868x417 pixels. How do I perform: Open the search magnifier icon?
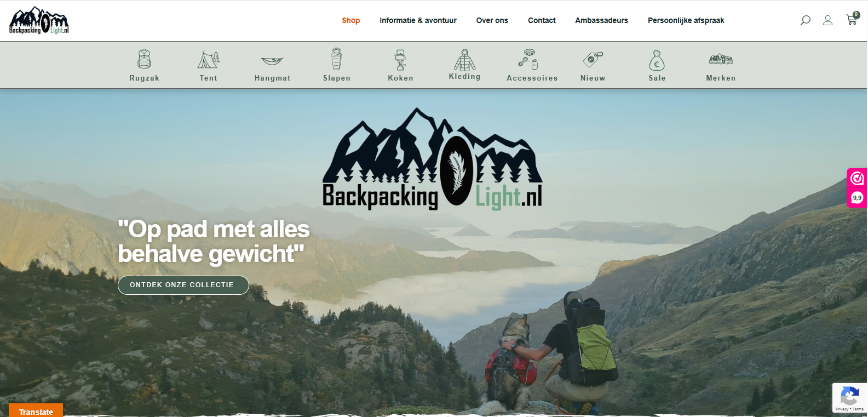(805, 20)
